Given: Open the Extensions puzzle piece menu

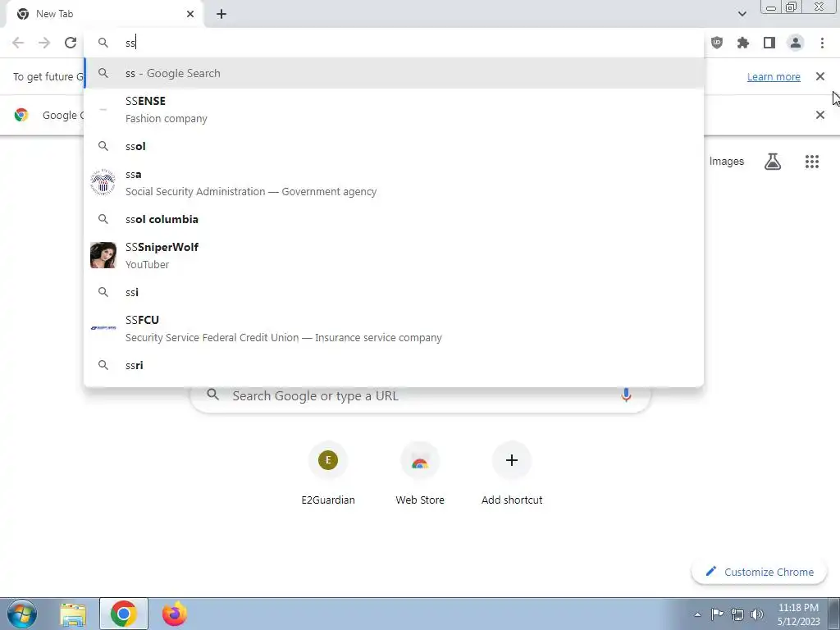Looking at the screenshot, I should point(743,43).
